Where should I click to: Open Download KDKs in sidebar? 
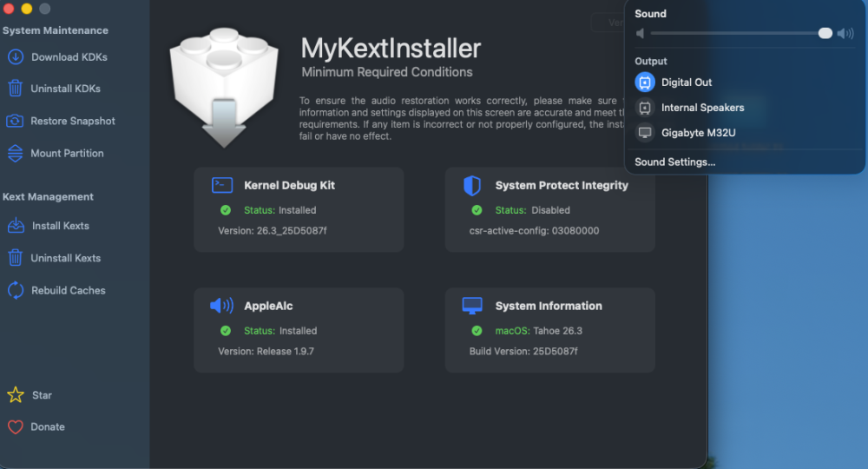[69, 57]
